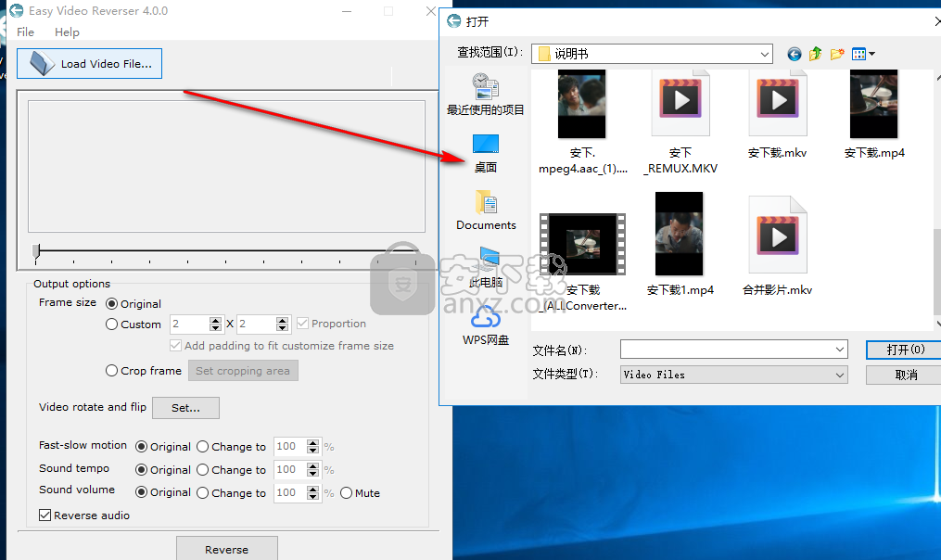Click the 打开(O) open button
The image size is (941, 560).
[x=905, y=350]
